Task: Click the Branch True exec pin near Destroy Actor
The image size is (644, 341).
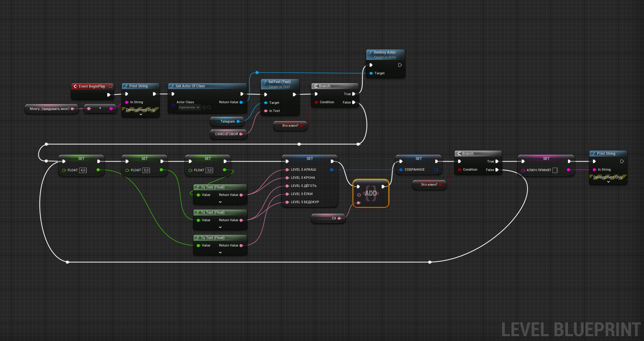Action: click(x=354, y=94)
